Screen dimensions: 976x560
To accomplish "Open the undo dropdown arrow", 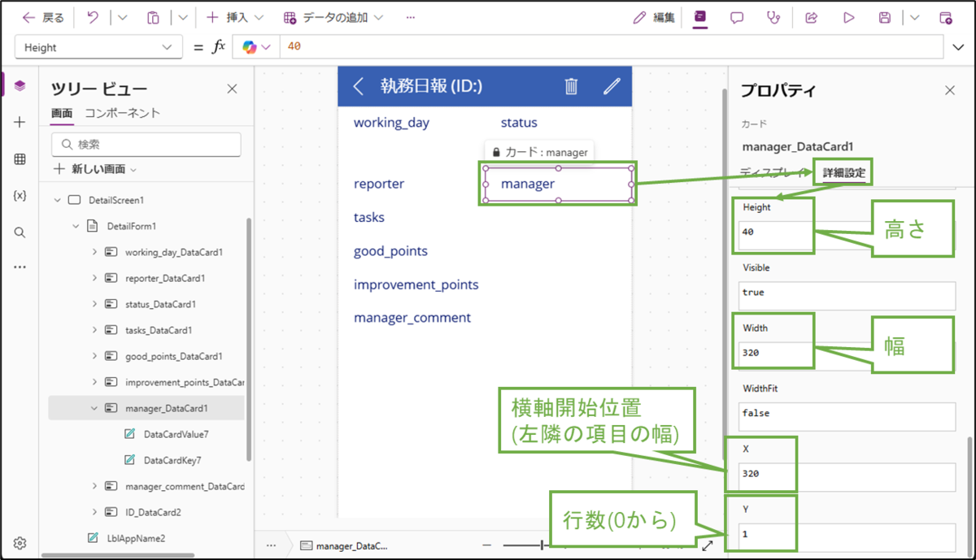I will tap(123, 17).
